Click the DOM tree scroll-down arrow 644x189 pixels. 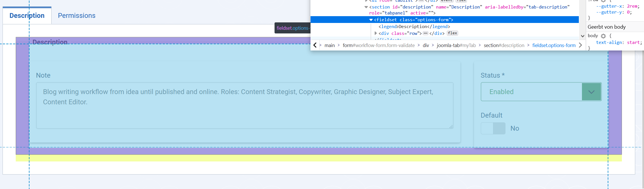[583, 36]
